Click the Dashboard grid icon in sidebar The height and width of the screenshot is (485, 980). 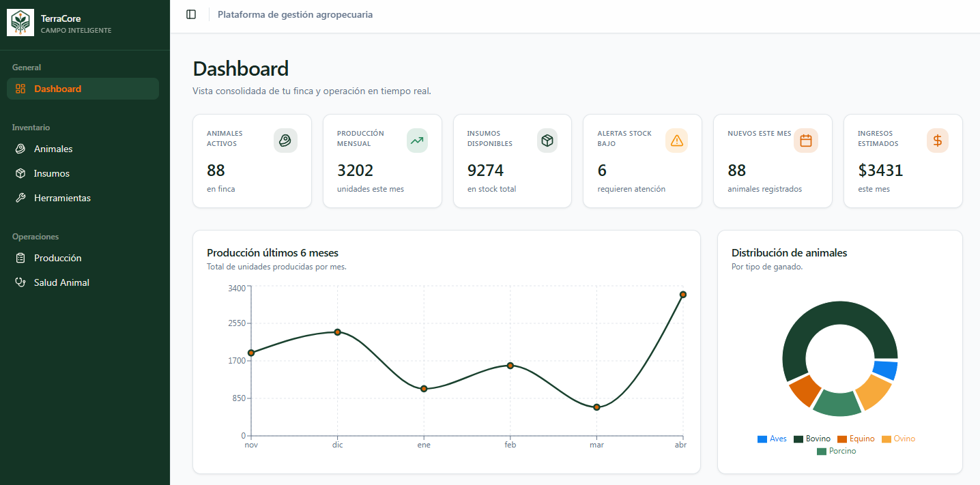click(20, 89)
